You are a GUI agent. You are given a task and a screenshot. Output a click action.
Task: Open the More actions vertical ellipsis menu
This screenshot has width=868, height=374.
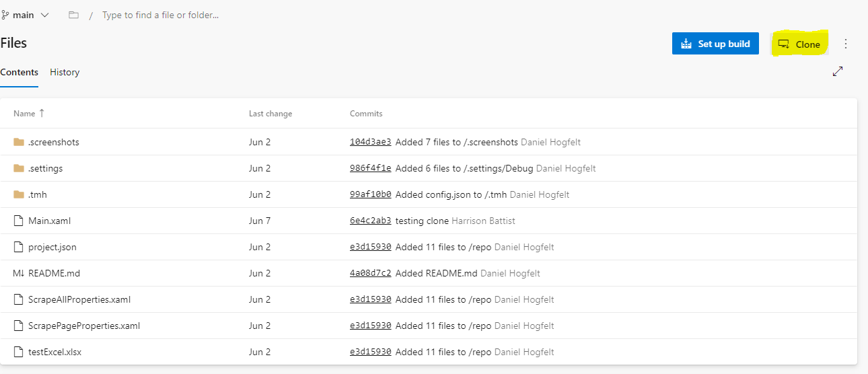click(x=846, y=44)
